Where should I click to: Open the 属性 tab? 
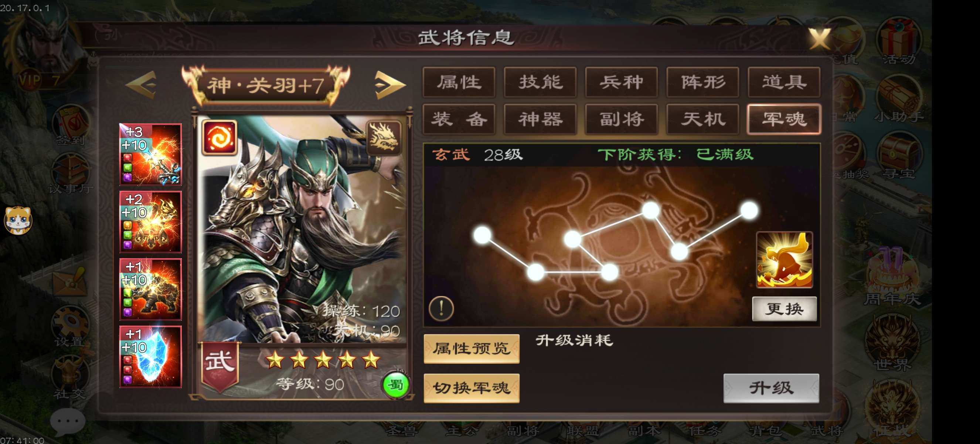coord(459,82)
